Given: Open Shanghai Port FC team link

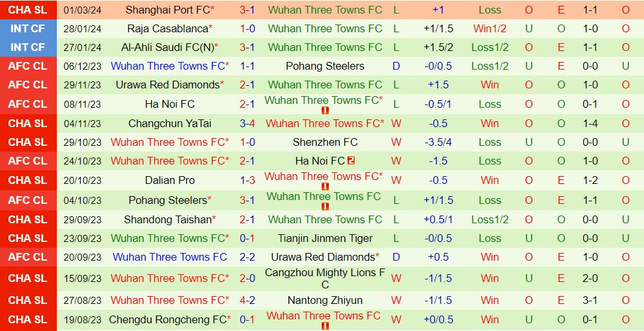Looking at the screenshot, I should click(x=167, y=10).
